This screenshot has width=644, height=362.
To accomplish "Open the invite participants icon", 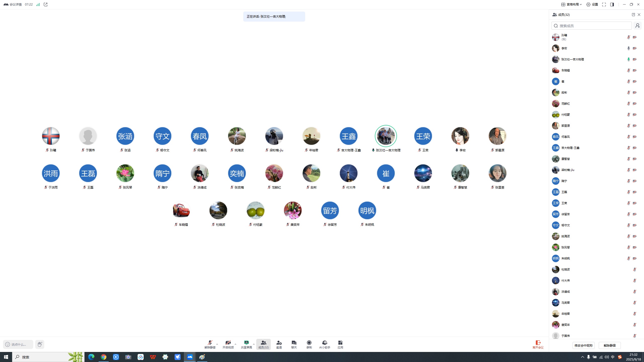I will point(279,344).
